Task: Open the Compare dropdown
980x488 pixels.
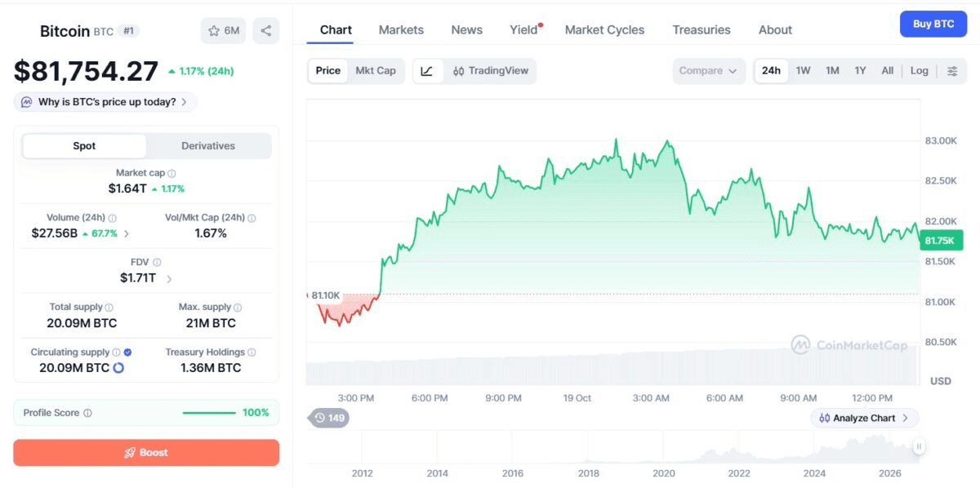Action: point(708,71)
